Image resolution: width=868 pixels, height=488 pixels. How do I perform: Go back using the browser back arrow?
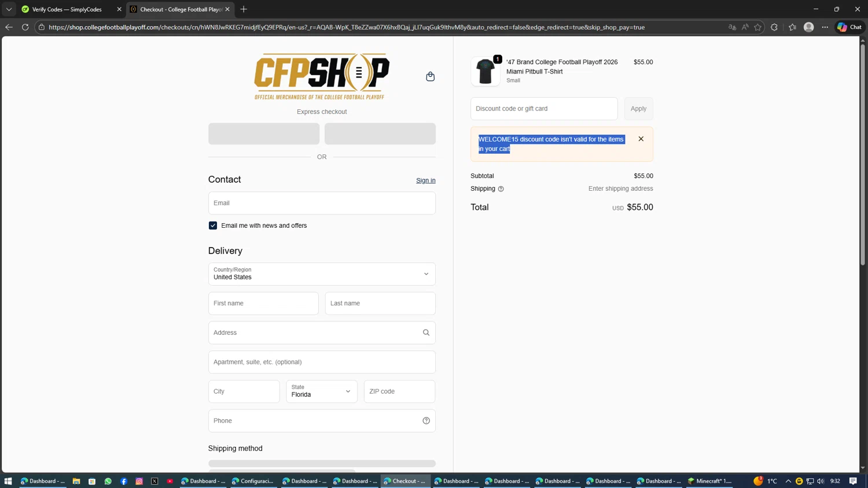point(9,27)
